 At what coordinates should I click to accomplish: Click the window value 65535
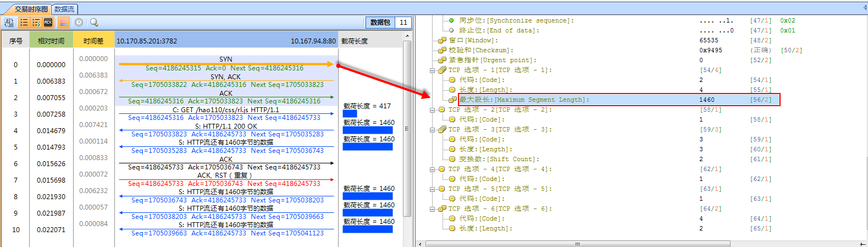point(709,40)
